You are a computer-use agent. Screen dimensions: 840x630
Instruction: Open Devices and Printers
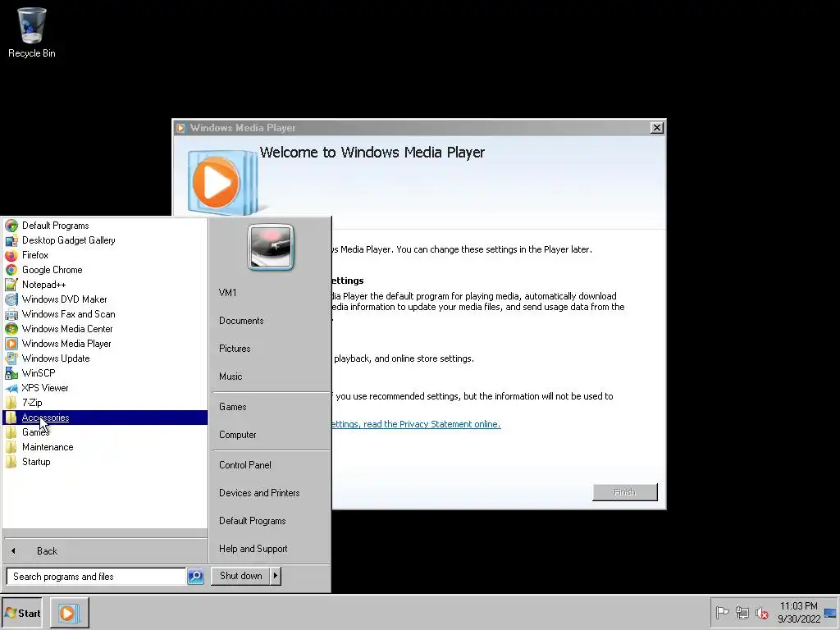click(x=271, y=493)
